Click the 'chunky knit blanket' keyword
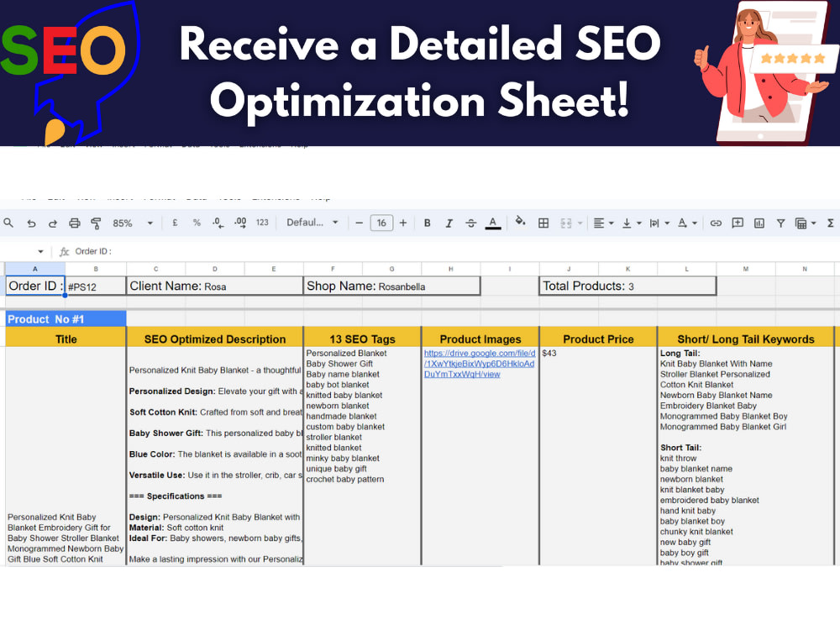This screenshot has height=630, width=840. point(696,532)
